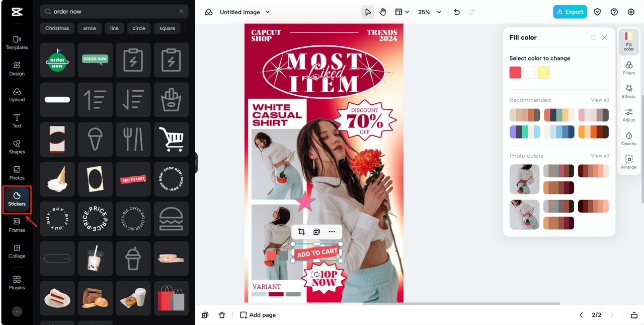Delete page with the trash icon

point(222,315)
